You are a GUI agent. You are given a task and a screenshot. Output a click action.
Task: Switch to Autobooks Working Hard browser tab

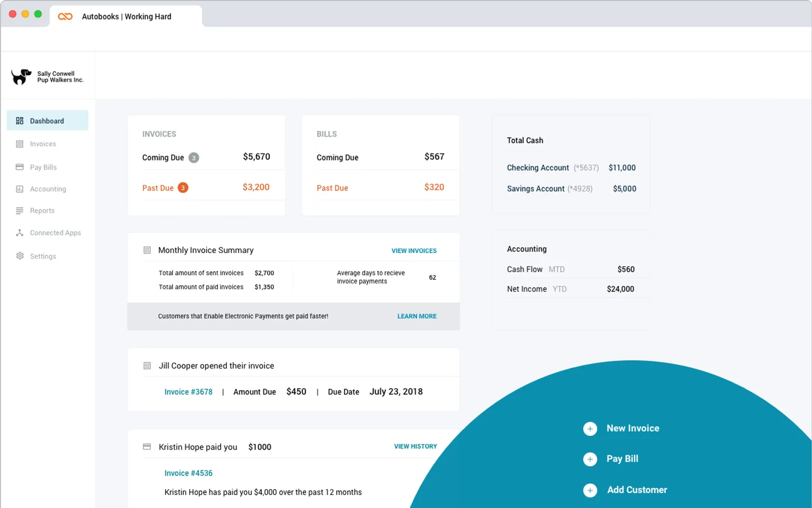coord(126,17)
